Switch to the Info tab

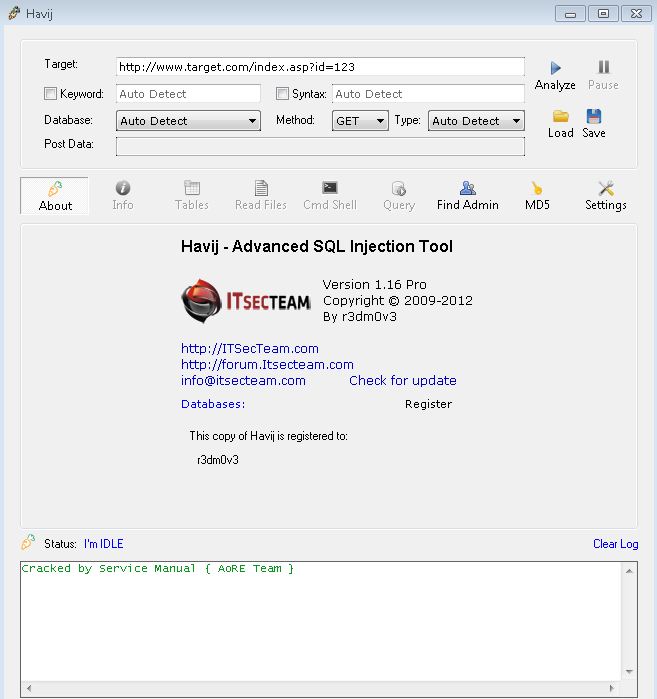pos(123,196)
